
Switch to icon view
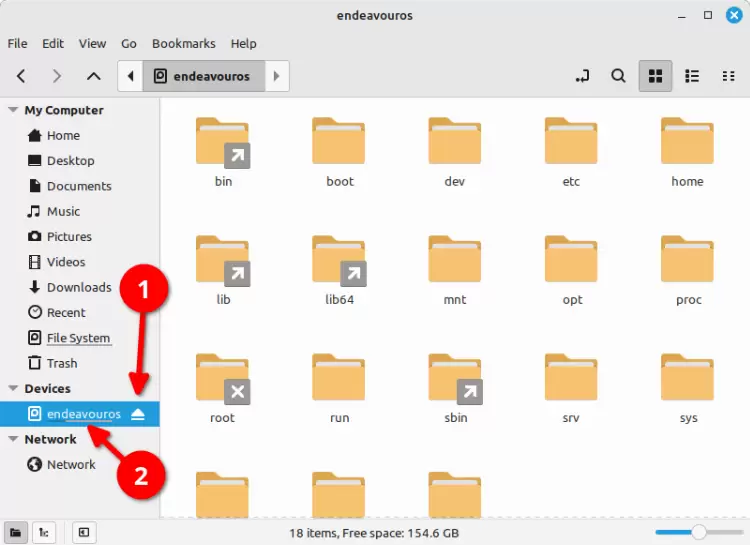point(655,76)
